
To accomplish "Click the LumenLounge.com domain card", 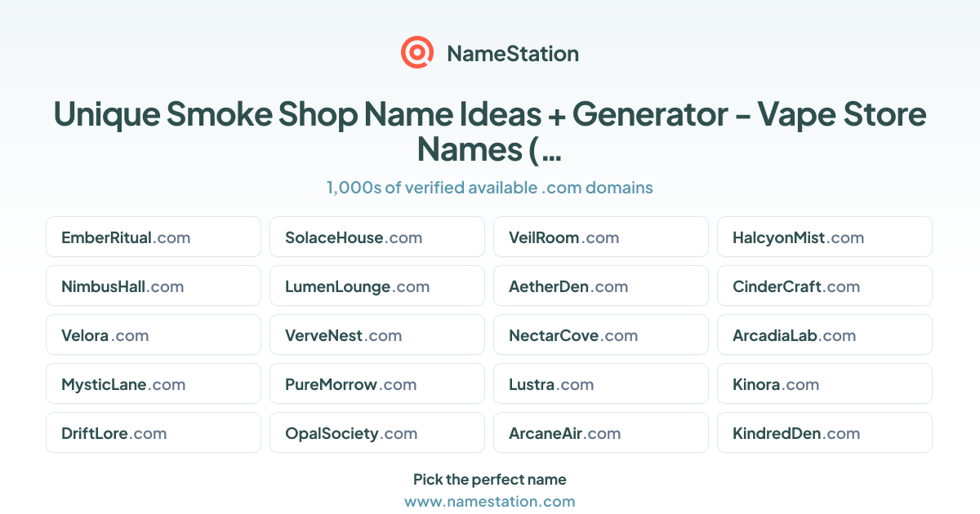I will point(377,286).
